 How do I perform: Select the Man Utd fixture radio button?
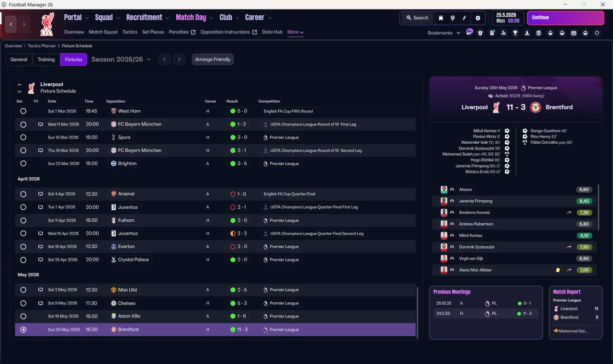click(x=23, y=290)
